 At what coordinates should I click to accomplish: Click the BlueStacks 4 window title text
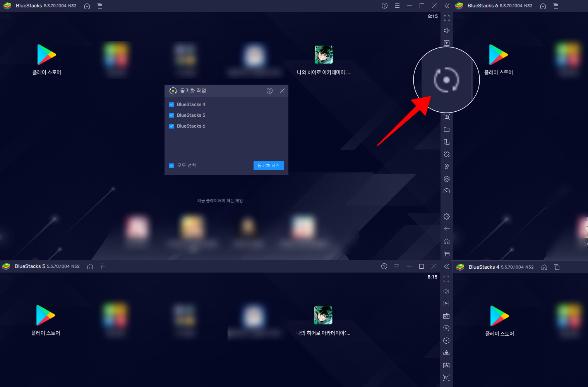point(484,267)
